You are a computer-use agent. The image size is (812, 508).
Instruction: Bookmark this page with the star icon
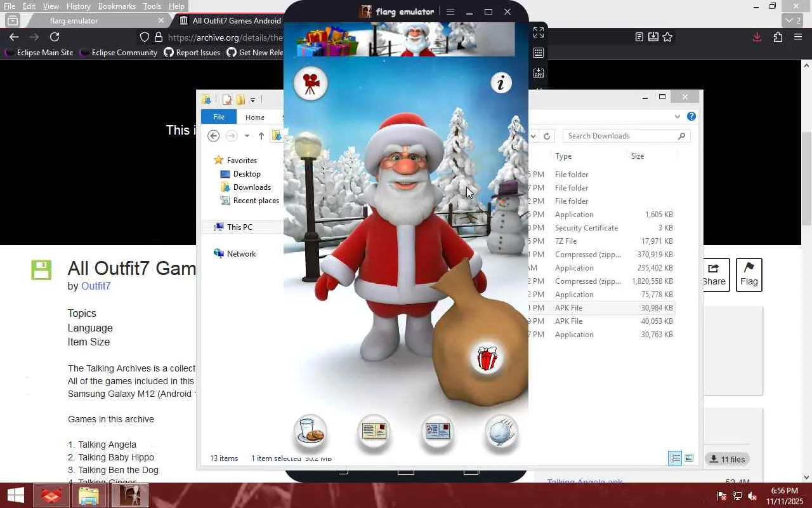667,37
